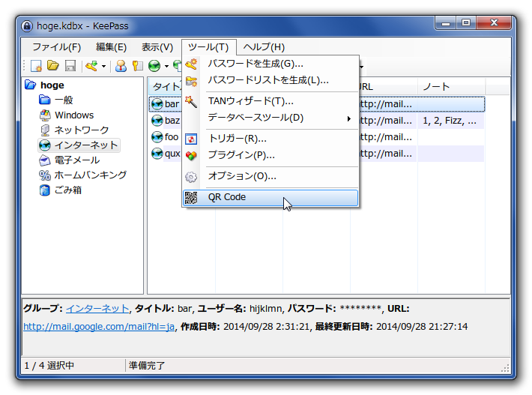The image size is (532, 395).
Task: Select the 電子メール group
Action: (76, 160)
